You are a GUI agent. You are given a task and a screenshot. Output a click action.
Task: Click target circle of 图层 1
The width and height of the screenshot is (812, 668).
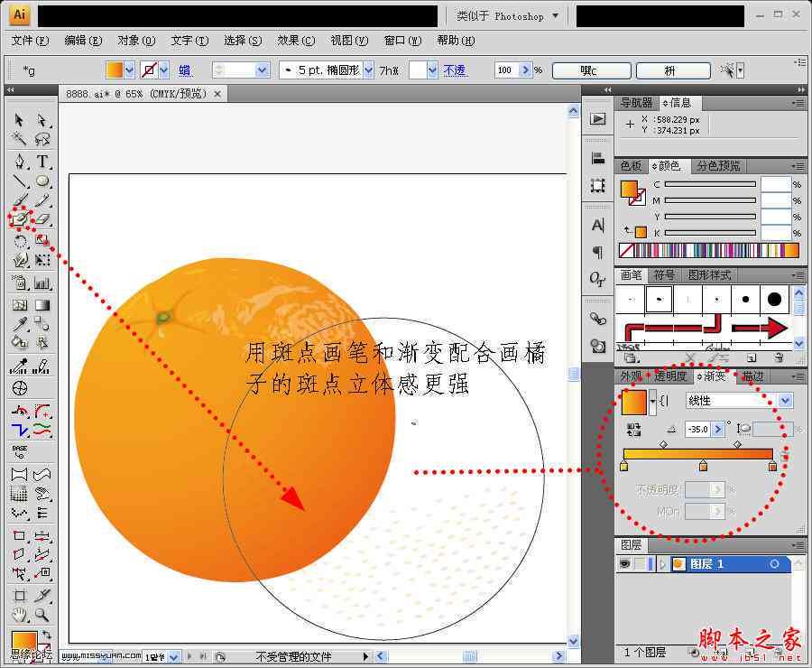774,564
